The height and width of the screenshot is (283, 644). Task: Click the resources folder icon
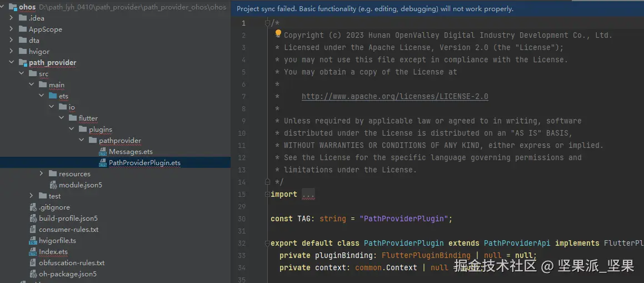pos(53,173)
